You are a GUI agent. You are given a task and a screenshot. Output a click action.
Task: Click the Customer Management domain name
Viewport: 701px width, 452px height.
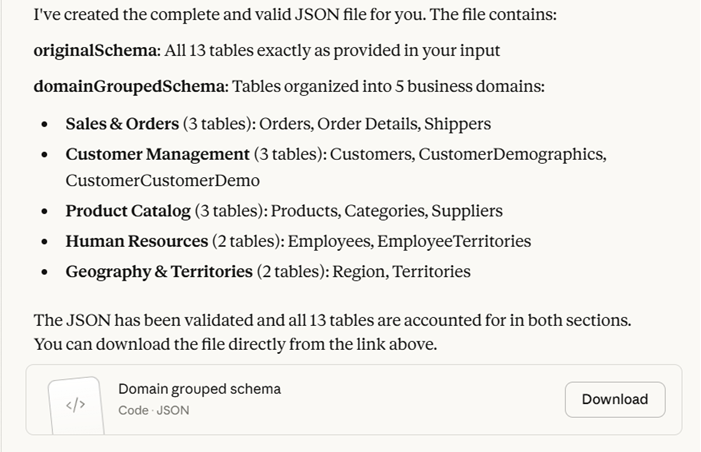pyautogui.click(x=157, y=154)
